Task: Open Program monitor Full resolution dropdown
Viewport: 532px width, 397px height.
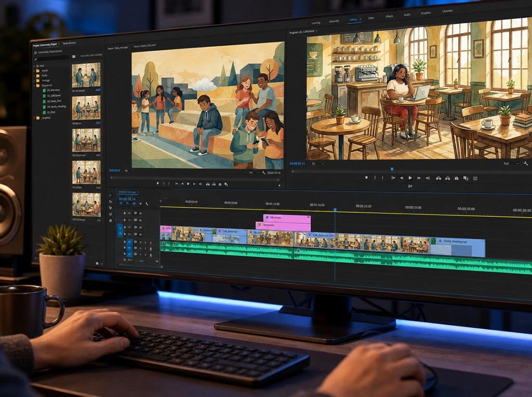Action: (x=511, y=163)
